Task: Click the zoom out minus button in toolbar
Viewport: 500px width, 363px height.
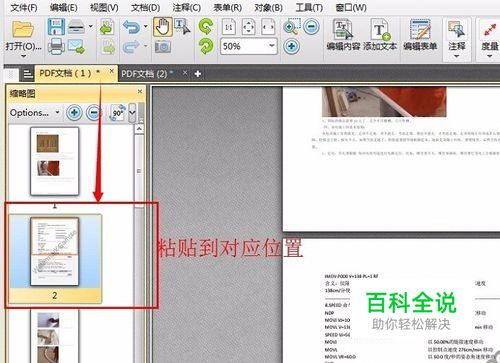Action: coord(312,26)
